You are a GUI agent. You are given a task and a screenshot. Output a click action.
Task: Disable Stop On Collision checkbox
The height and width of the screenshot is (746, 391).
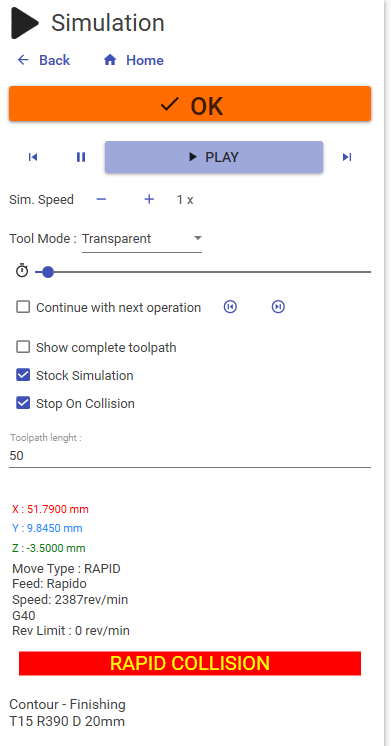pyautogui.click(x=23, y=403)
